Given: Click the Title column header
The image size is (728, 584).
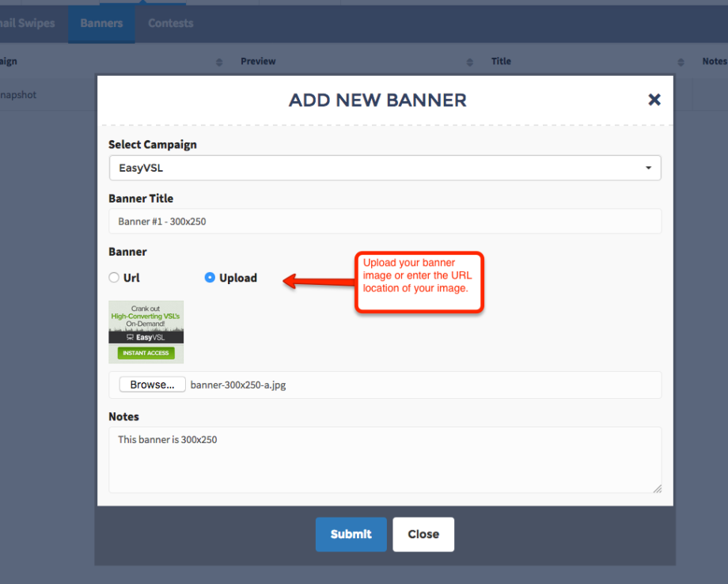Looking at the screenshot, I should click(501, 62).
